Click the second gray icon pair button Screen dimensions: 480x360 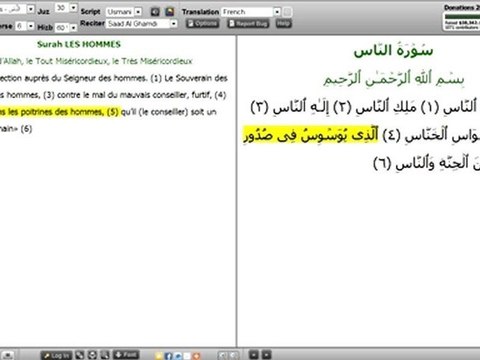click(x=234, y=356)
